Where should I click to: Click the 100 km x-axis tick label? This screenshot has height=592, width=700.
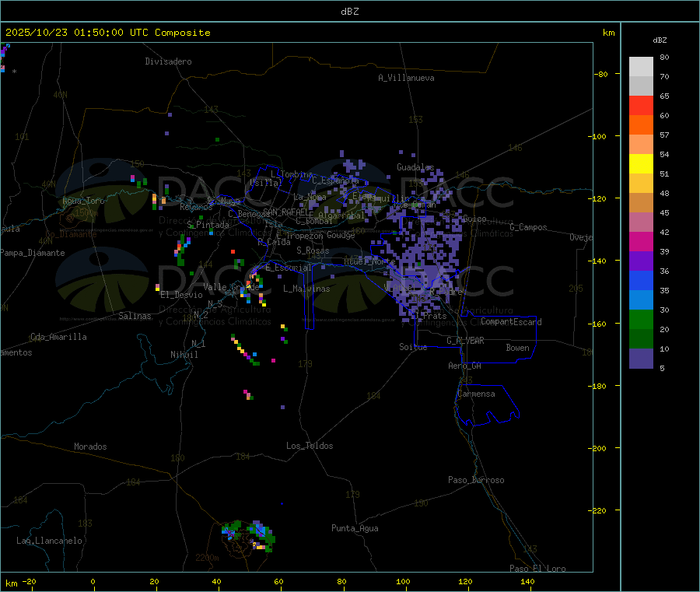tap(403, 581)
